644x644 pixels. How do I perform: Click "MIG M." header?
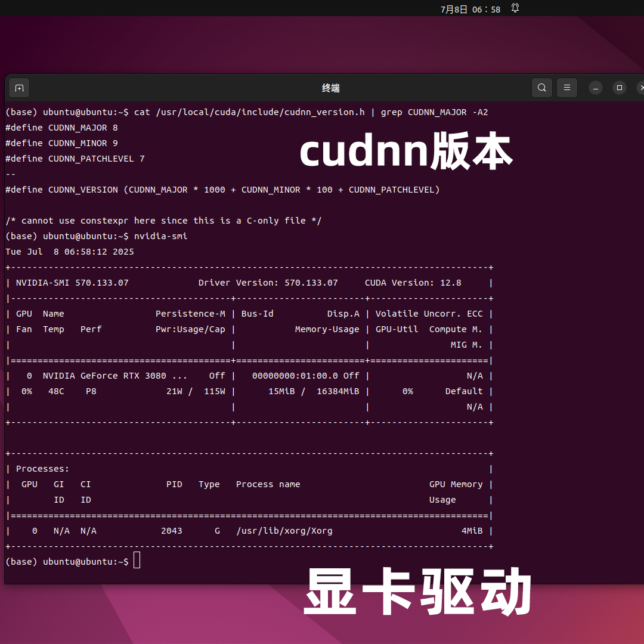point(466,345)
